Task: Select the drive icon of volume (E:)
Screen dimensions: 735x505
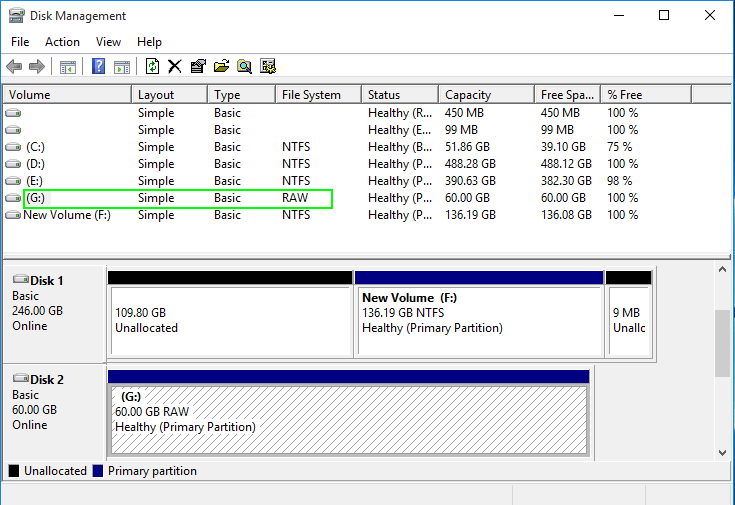Action: (13, 181)
